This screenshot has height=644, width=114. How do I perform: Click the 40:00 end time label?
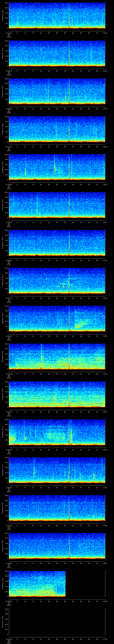[105, 601]
